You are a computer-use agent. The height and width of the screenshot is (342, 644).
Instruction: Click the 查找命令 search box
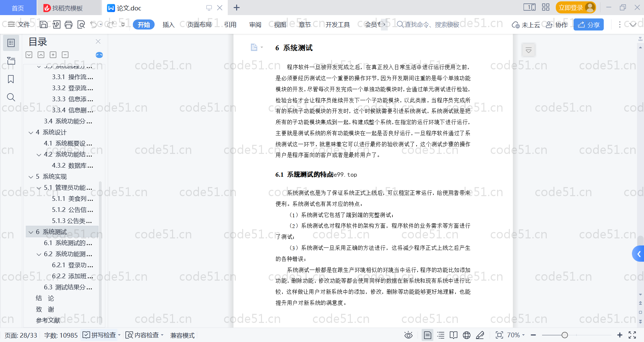coord(428,24)
